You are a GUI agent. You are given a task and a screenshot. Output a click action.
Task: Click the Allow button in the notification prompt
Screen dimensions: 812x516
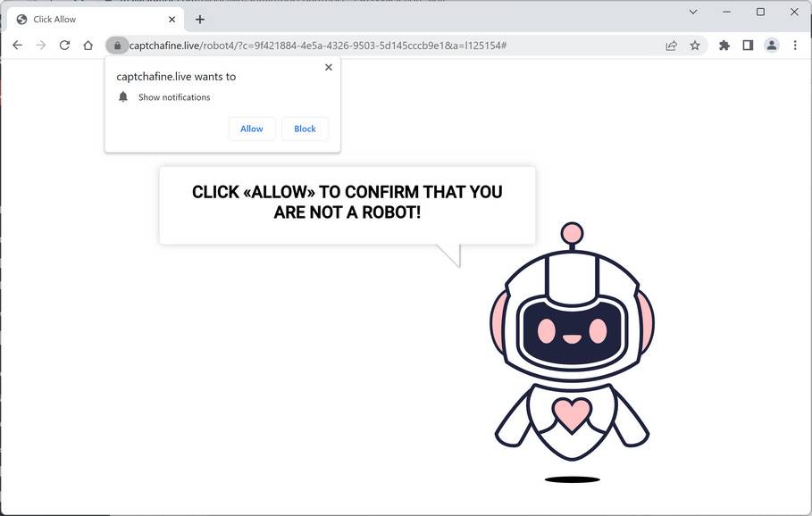coord(251,129)
